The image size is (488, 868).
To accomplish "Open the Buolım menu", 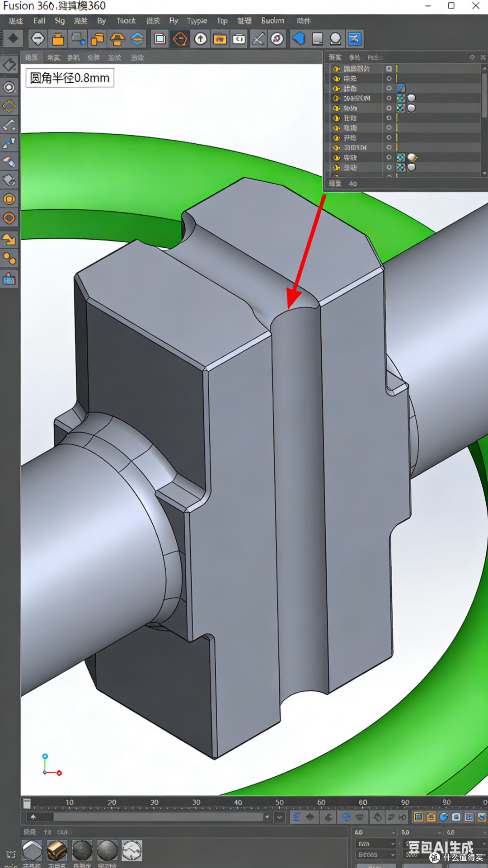I will (272, 21).
